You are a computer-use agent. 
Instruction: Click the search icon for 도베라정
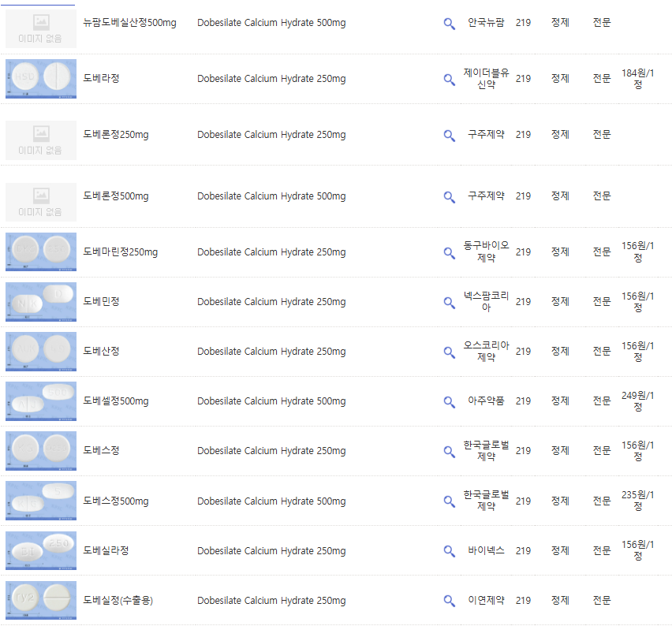point(449,79)
